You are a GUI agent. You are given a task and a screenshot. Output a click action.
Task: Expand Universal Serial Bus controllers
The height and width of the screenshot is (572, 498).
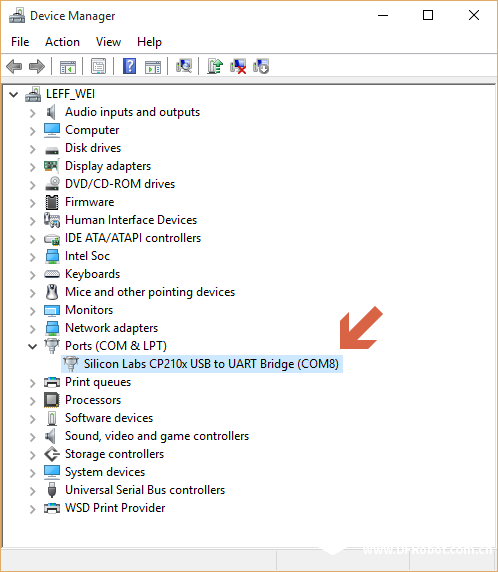click(x=33, y=491)
